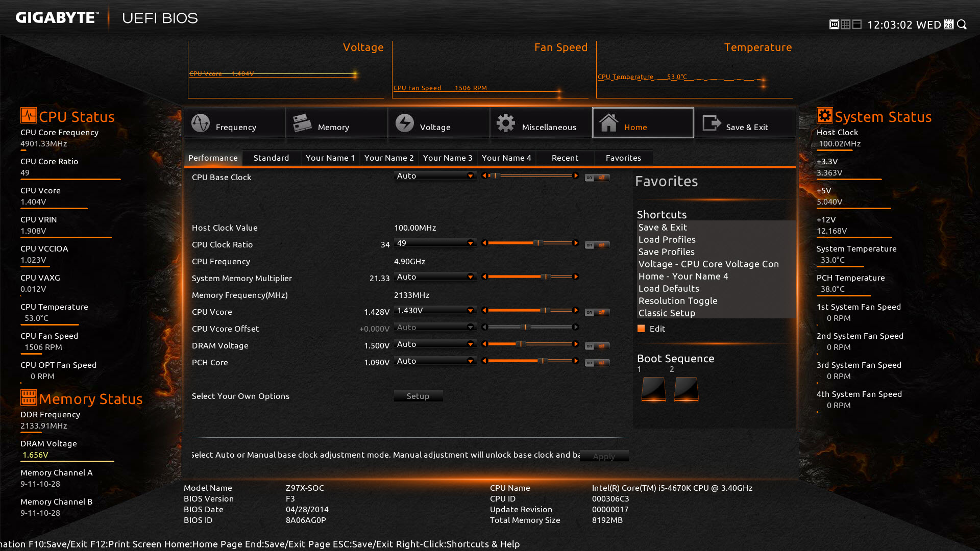
Task: Increase CPU Clock Ratio with the right arrow
Action: click(576, 243)
